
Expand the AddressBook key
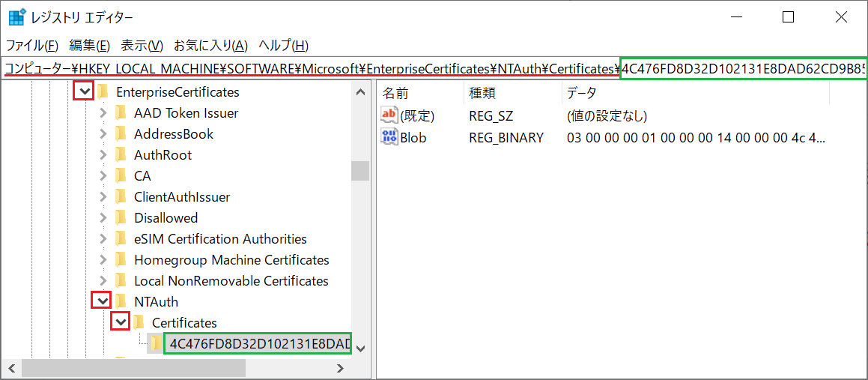[x=103, y=134]
